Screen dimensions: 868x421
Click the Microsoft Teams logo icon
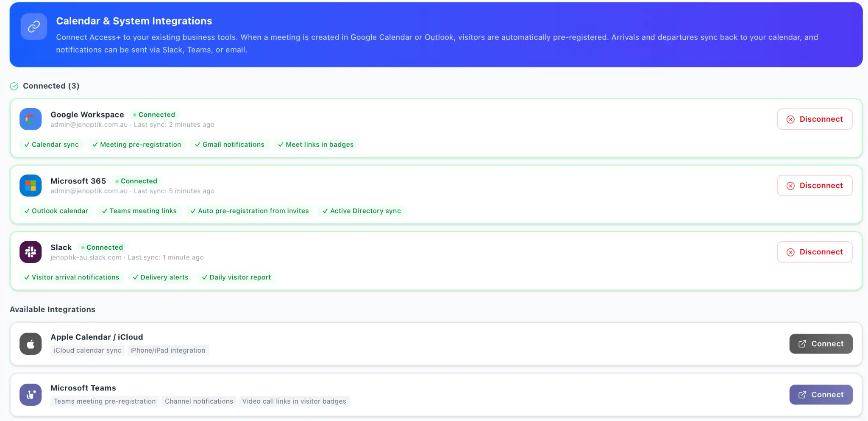click(31, 395)
